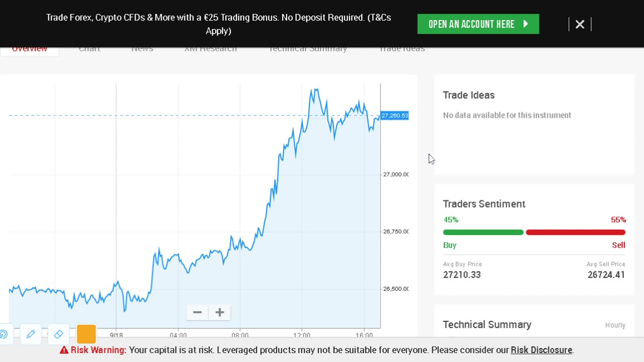Click the current price label 27,260.53
Image resolution: width=644 pixels, height=362 pixels.
coord(394,116)
